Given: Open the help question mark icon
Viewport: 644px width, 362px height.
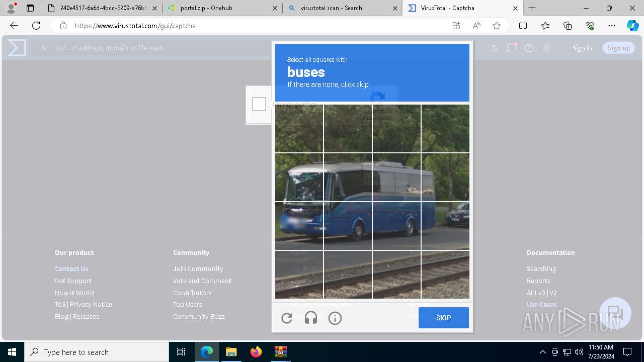Looking at the screenshot, I should [529, 48].
